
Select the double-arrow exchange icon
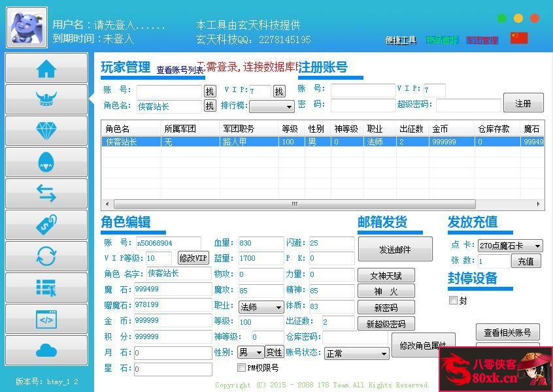click(45, 193)
